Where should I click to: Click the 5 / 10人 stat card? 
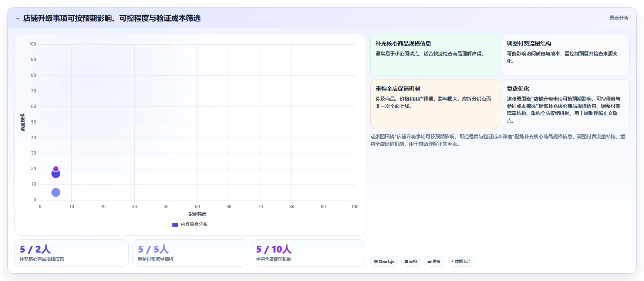pyautogui.click(x=308, y=253)
